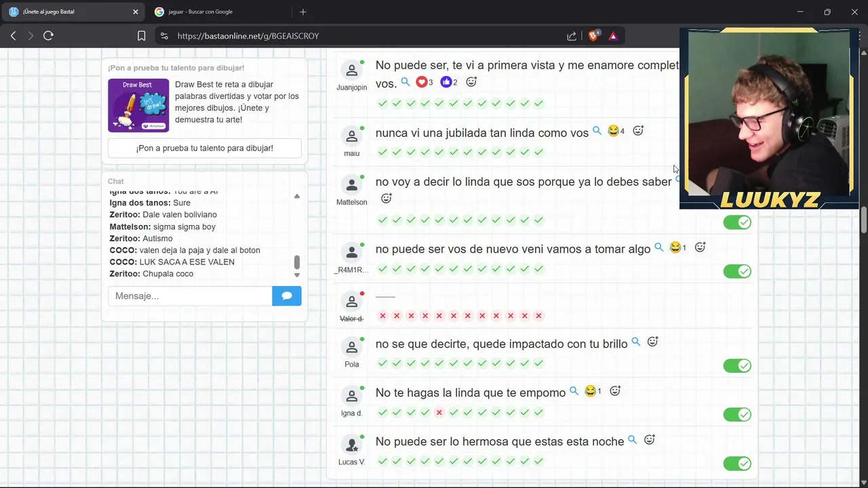Switch to the '¡Únete al juego Basta!' tab
Viewport: 868px width, 488px height.
click(72, 12)
